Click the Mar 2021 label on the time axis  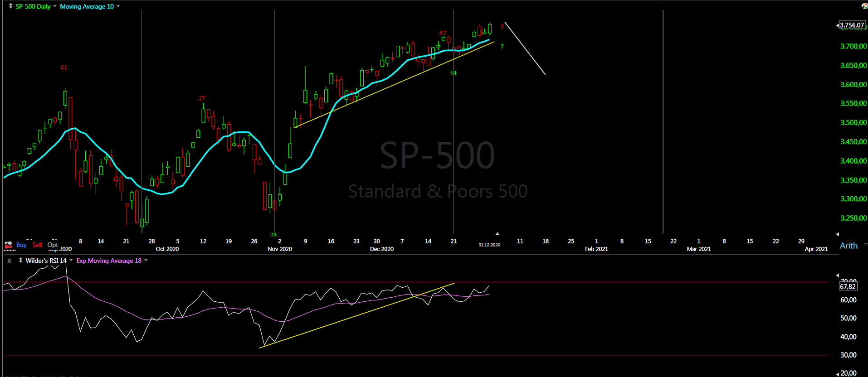[699, 249]
